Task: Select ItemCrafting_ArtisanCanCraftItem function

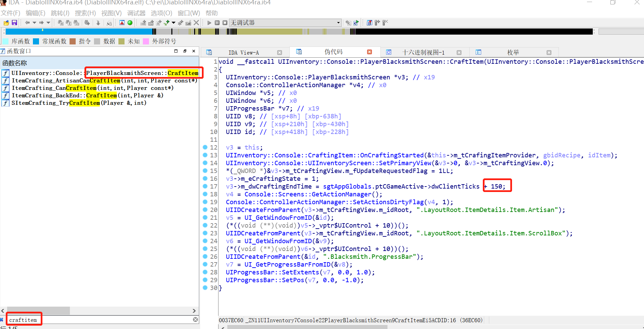Action: coord(105,81)
